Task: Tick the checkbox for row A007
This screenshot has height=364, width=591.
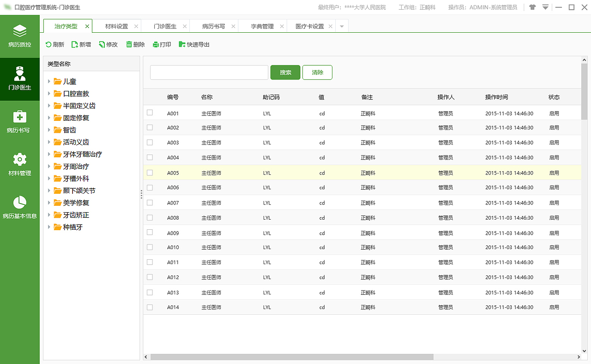Action: [150, 203]
